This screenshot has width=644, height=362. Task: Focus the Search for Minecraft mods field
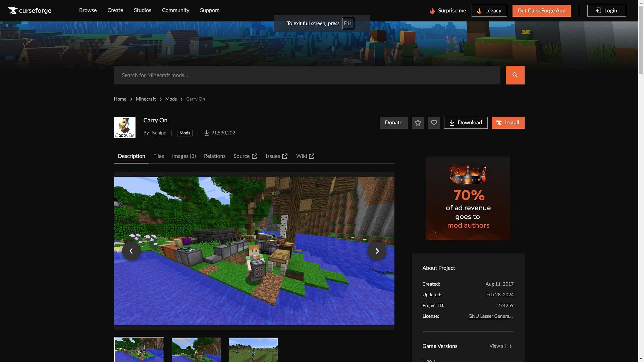(x=307, y=75)
